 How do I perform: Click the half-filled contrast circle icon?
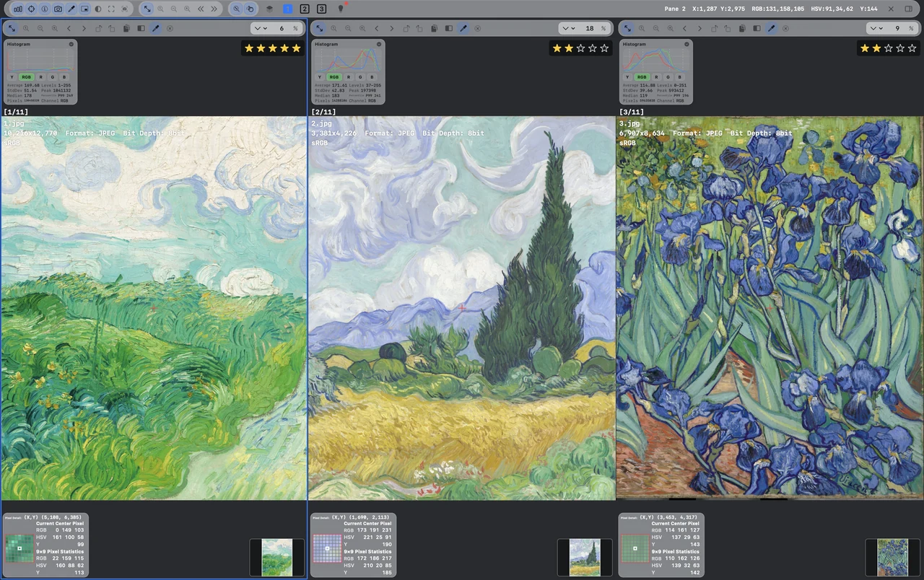coord(98,9)
